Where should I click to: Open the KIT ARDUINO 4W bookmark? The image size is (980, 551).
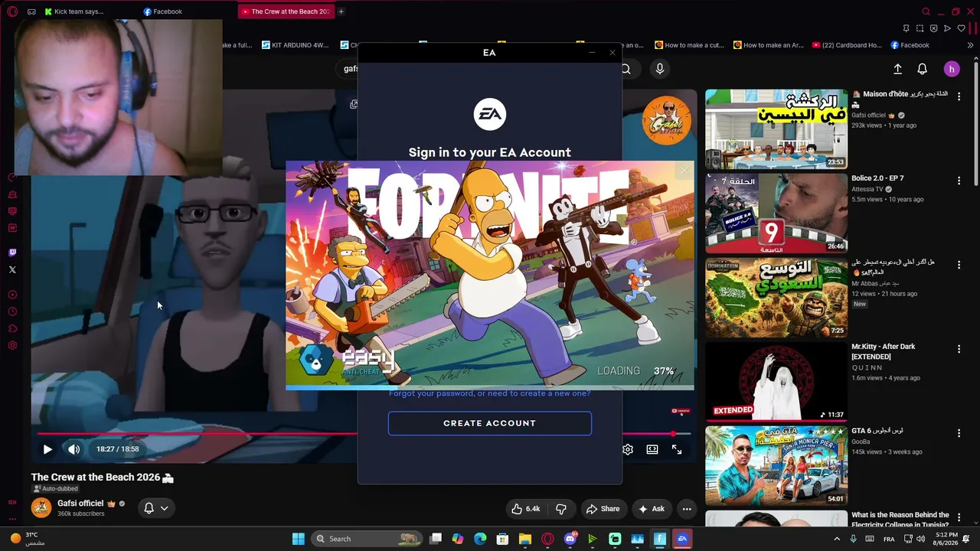295,45
